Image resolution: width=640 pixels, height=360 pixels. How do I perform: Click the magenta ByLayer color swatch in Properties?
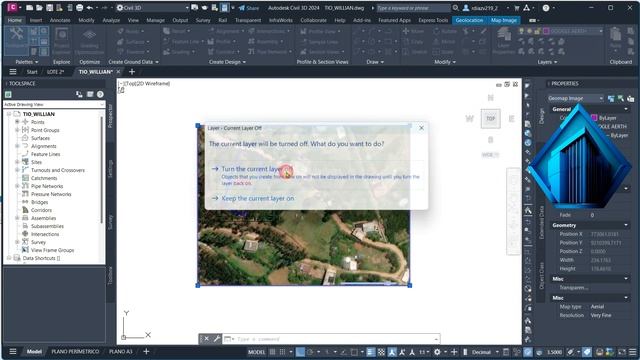[594, 118]
